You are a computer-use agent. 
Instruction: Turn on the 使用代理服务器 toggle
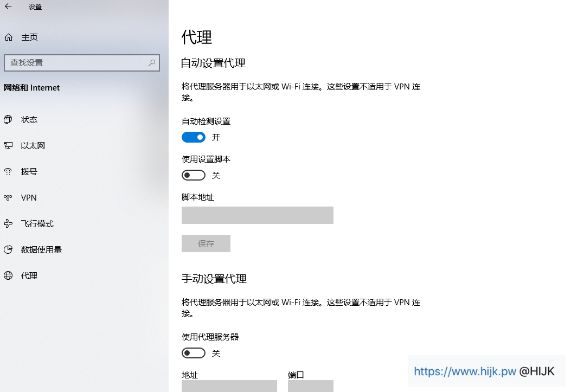click(x=194, y=354)
